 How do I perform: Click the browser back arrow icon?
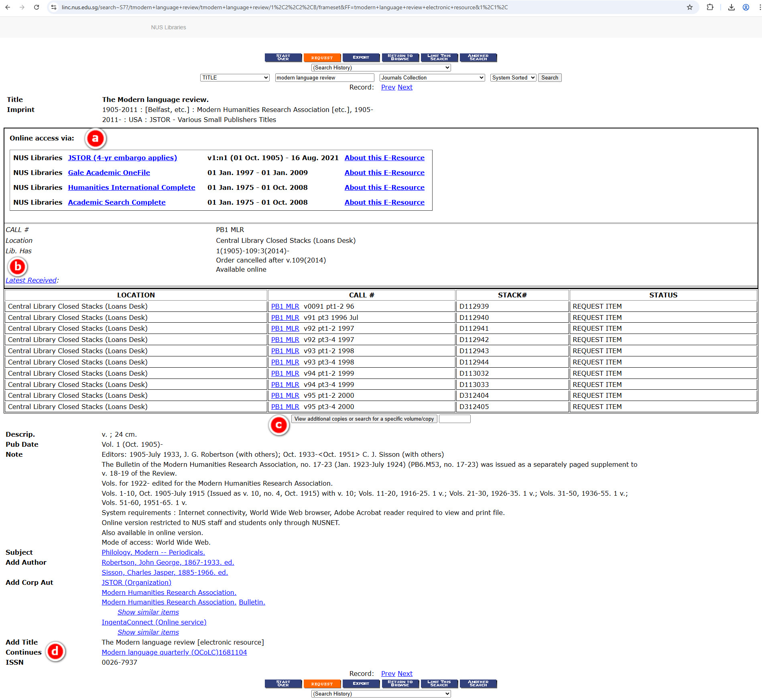(8, 7)
